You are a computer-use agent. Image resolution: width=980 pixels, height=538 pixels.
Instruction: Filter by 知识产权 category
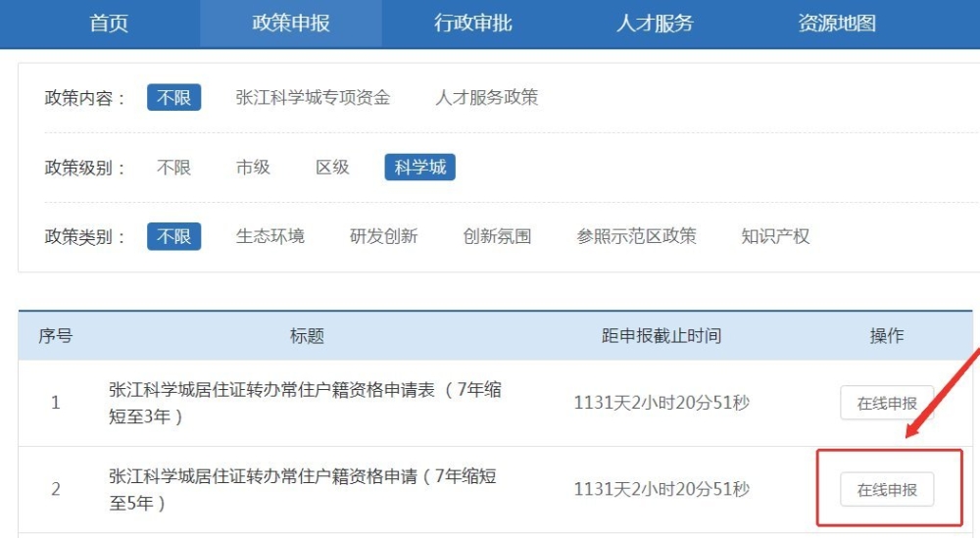(x=775, y=236)
